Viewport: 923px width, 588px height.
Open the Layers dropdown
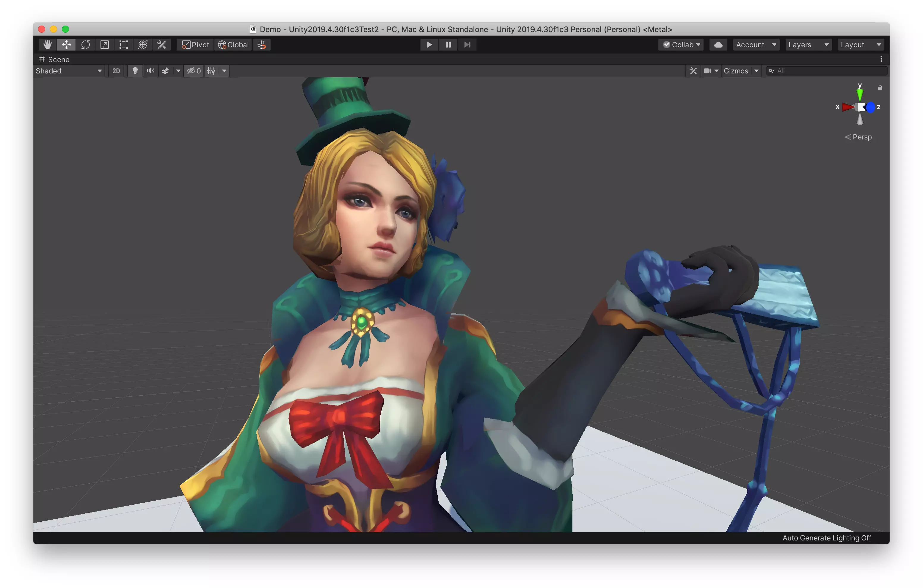(x=809, y=45)
